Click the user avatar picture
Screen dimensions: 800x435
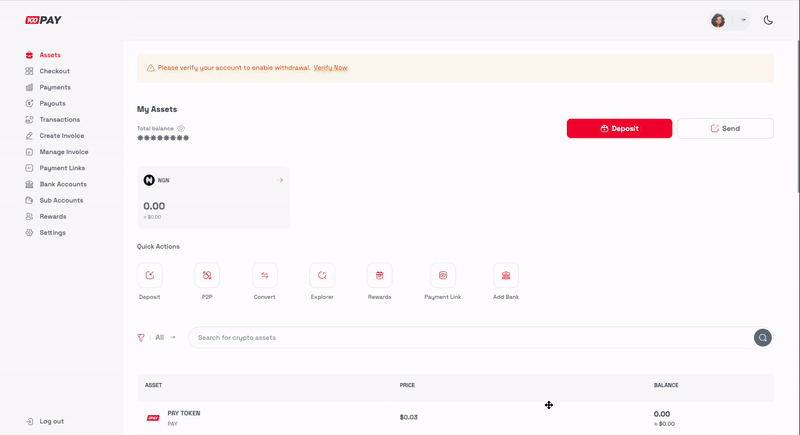(x=718, y=20)
